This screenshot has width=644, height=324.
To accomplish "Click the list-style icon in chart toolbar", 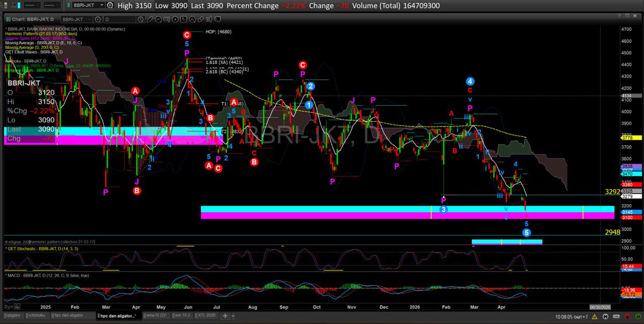I will [x=209, y=19].
